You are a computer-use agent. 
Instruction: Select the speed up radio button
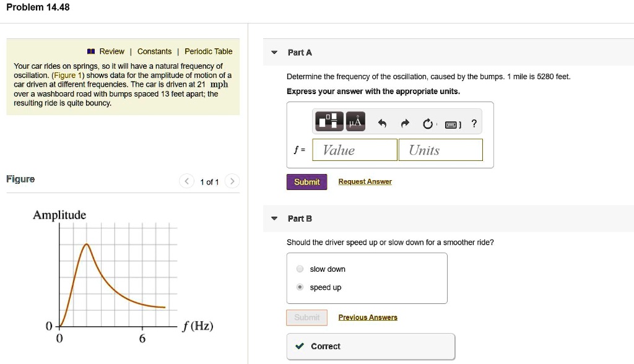pos(300,287)
